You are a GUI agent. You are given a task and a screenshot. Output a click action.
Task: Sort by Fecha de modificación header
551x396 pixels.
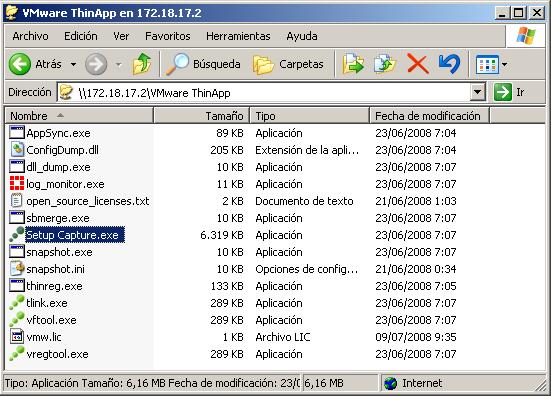429,116
